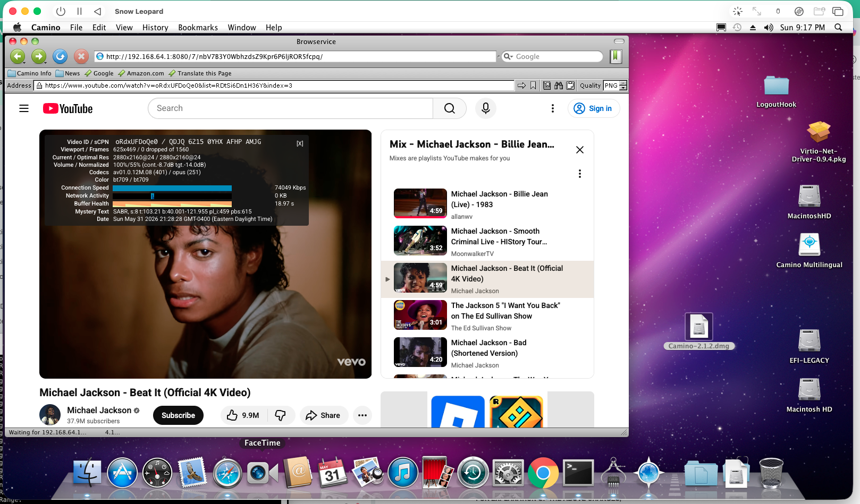Go to the YouTube home logo
This screenshot has width=860, height=504.
[68, 108]
